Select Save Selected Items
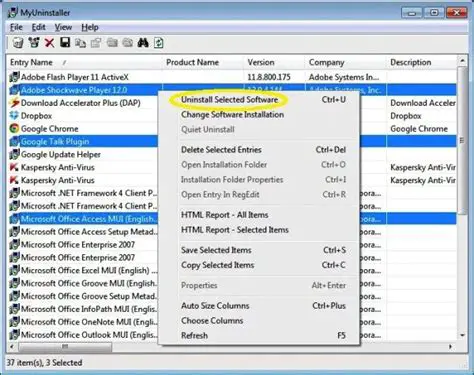This screenshot has height=375, width=474. pyautogui.click(x=216, y=250)
